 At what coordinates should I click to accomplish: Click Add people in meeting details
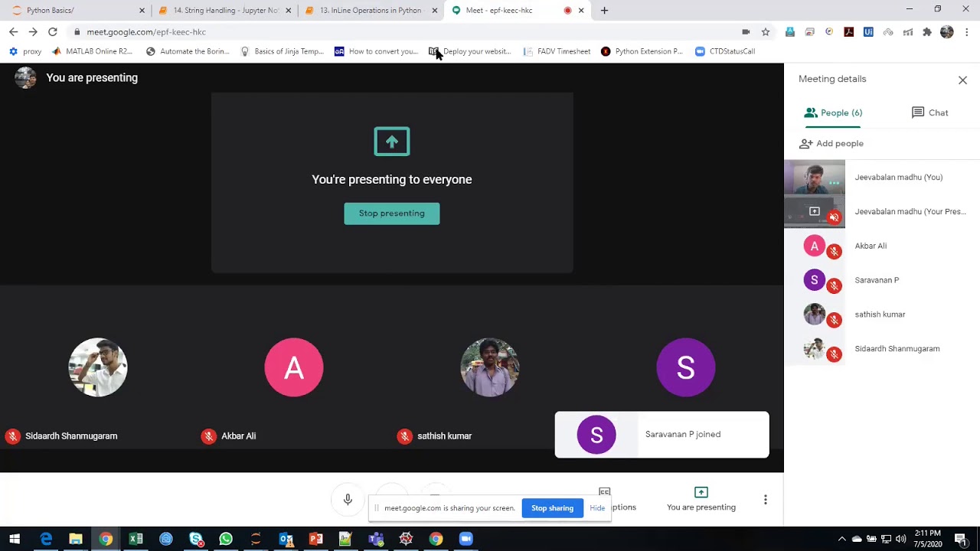point(831,144)
